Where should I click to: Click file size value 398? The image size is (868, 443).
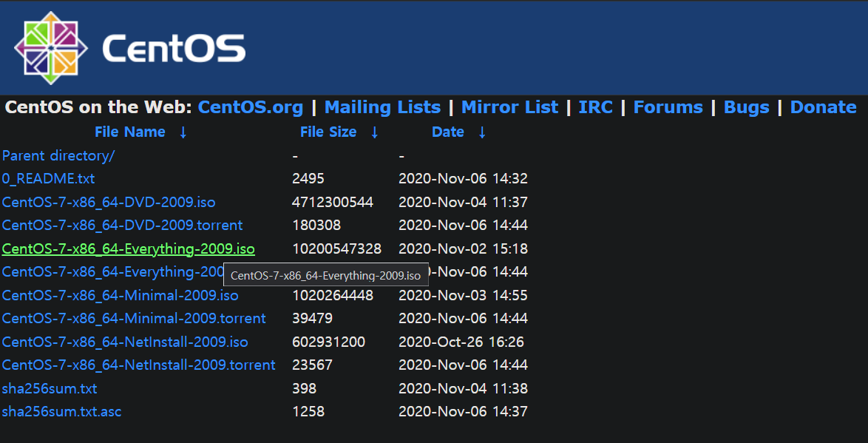click(304, 389)
